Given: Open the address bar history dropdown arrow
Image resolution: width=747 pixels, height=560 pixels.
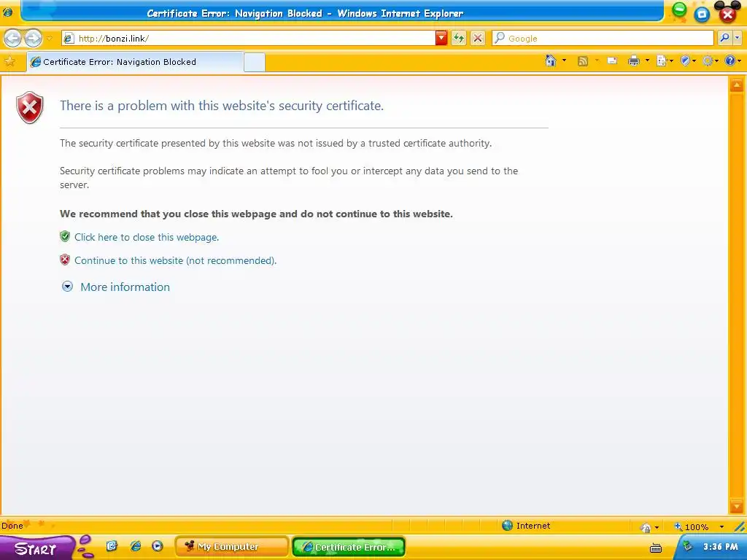Looking at the screenshot, I should 441,38.
